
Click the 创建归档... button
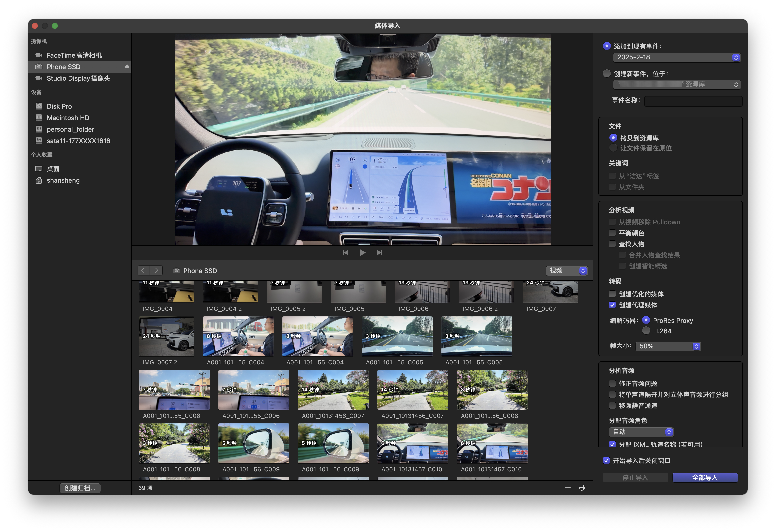[x=80, y=488]
